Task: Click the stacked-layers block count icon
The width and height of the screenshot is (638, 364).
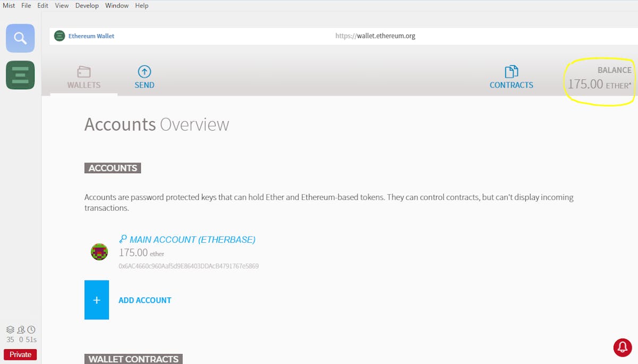Action: pos(11,330)
